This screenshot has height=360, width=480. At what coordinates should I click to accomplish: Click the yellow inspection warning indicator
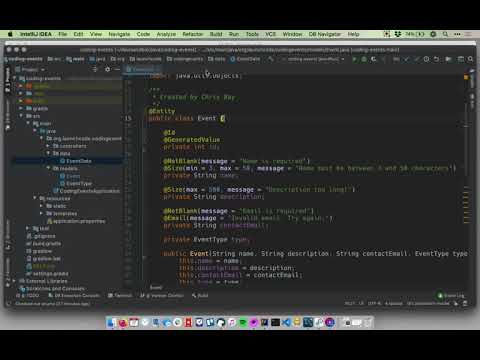coord(466,77)
